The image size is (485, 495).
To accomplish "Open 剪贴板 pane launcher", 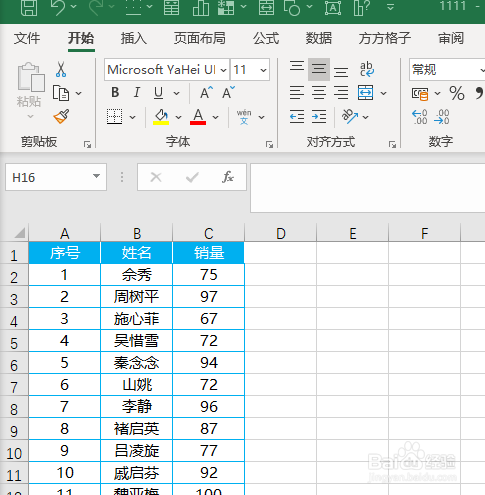I will 87,144.
